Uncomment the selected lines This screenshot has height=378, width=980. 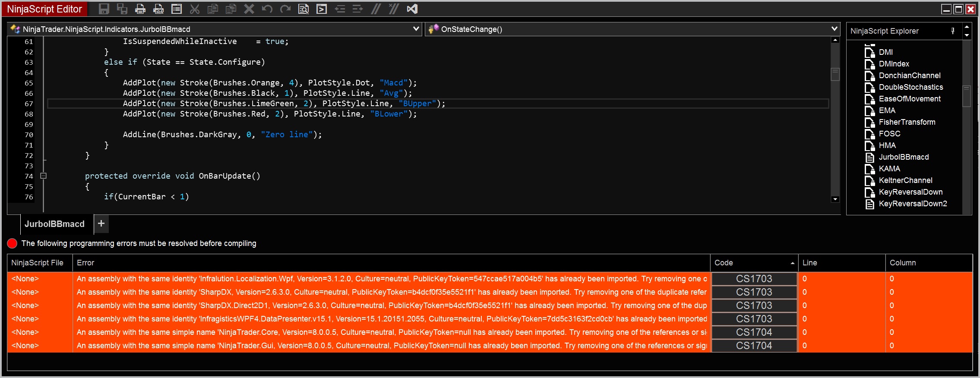pos(394,9)
